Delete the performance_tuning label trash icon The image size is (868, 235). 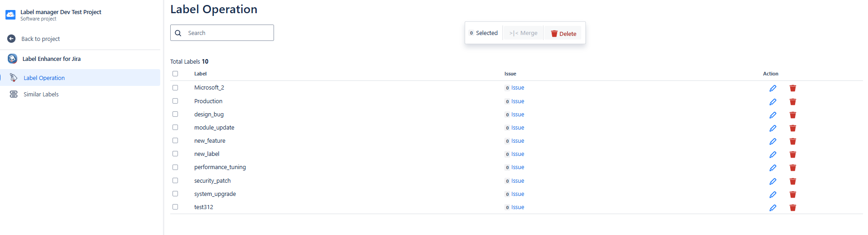click(x=793, y=168)
